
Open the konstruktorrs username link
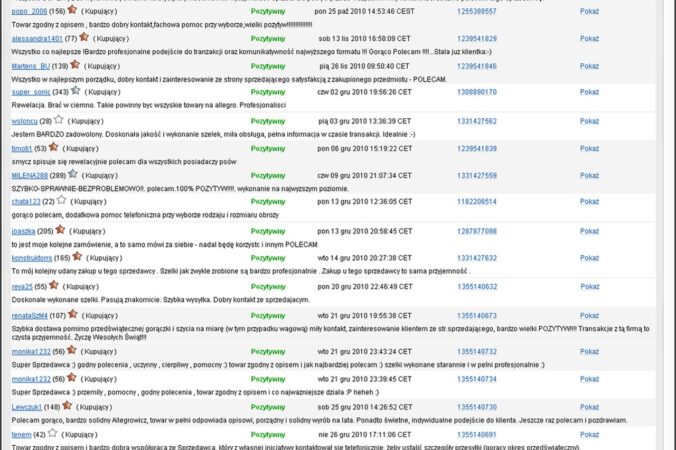[x=32, y=258]
